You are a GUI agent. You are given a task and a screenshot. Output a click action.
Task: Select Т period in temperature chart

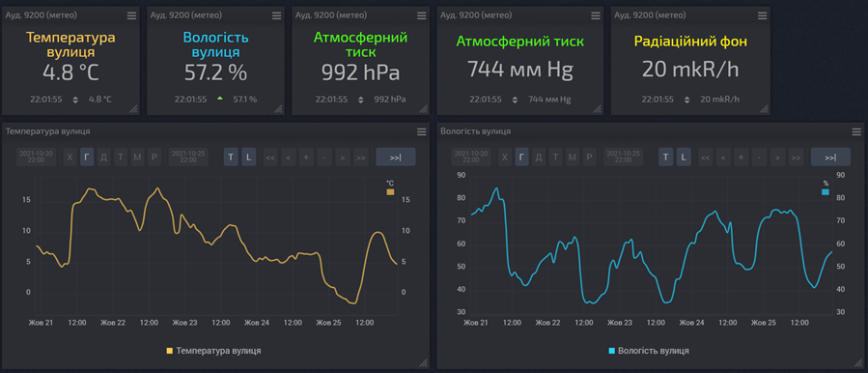click(121, 157)
